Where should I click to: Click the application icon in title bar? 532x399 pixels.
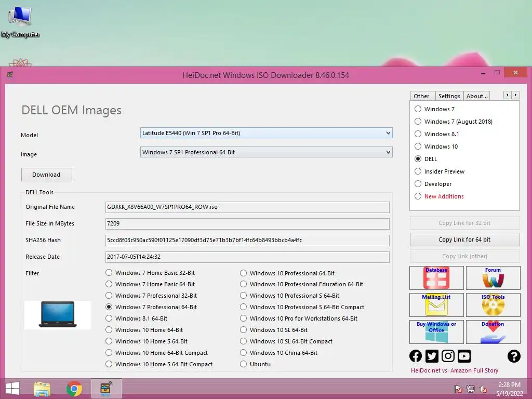point(10,74)
